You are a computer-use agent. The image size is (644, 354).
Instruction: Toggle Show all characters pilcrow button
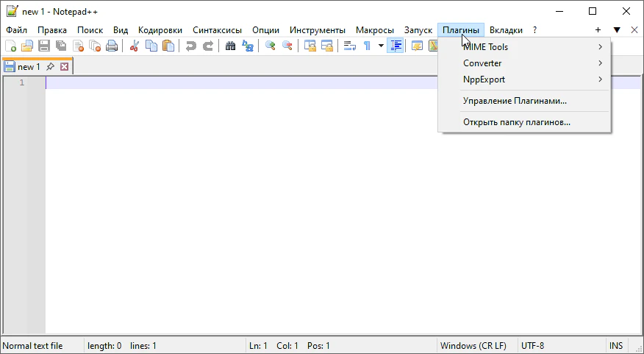pyautogui.click(x=367, y=46)
